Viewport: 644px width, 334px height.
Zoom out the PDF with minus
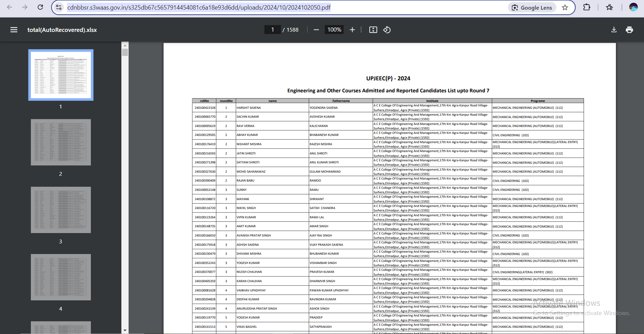(x=316, y=30)
